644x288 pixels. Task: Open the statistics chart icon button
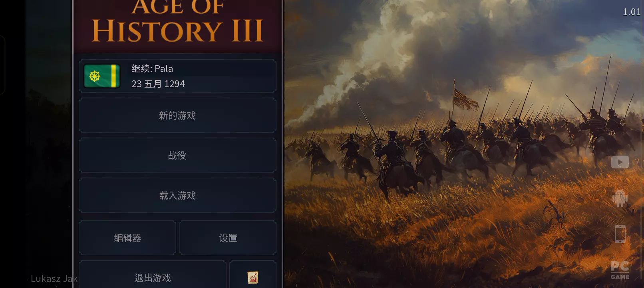tap(253, 277)
